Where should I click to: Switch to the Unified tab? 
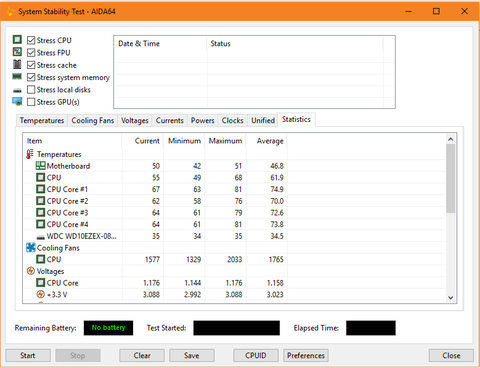(x=263, y=120)
